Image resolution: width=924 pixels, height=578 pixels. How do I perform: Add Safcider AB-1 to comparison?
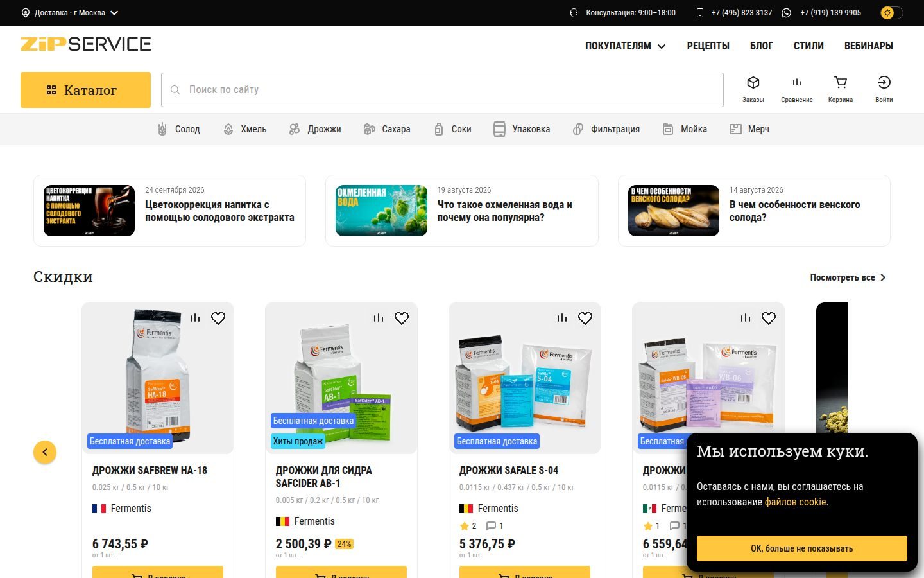coord(379,318)
